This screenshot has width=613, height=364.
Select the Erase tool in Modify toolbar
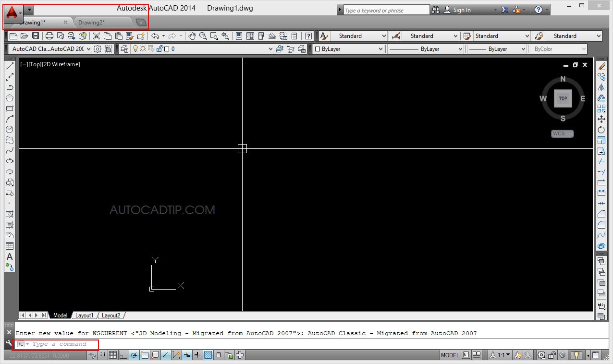coord(601,66)
